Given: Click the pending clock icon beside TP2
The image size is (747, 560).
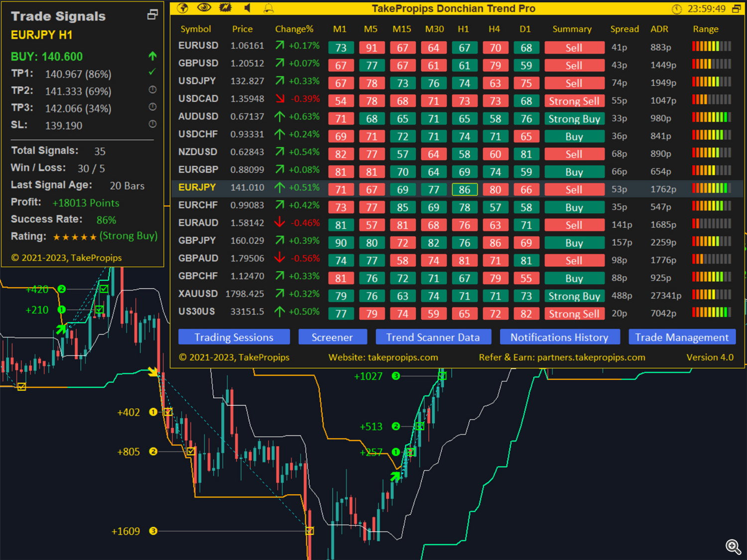Looking at the screenshot, I should (152, 90).
